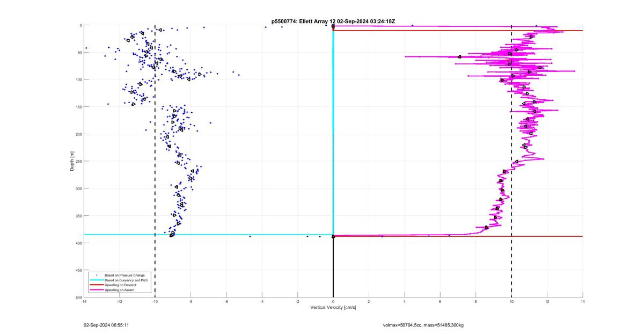Click the depth axis tick label "150"
Screen dimensions: 644x334
[x=78, y=107]
